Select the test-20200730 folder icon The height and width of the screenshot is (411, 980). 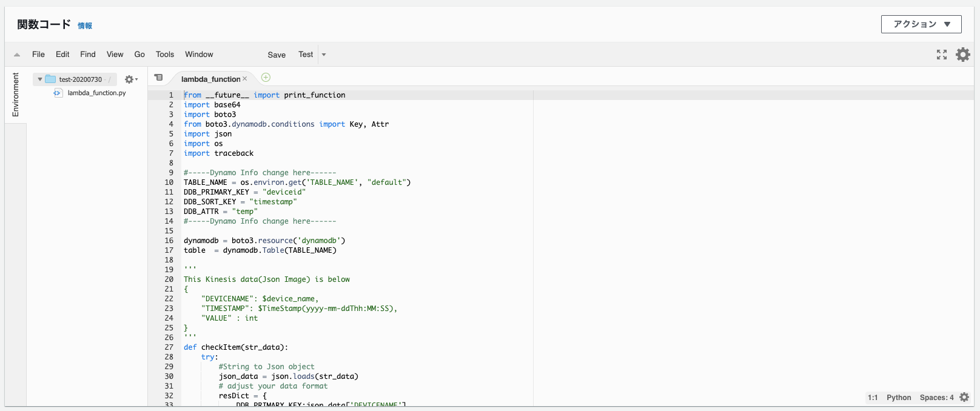50,79
